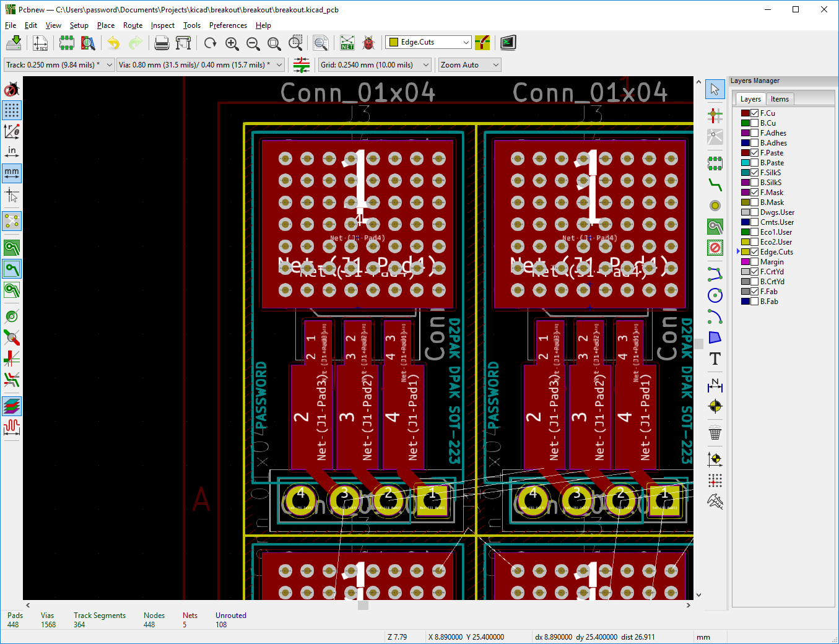Screen dimensions: 839x644
Task: Click the vertical scrollbar down arrow
Action: tap(699, 594)
